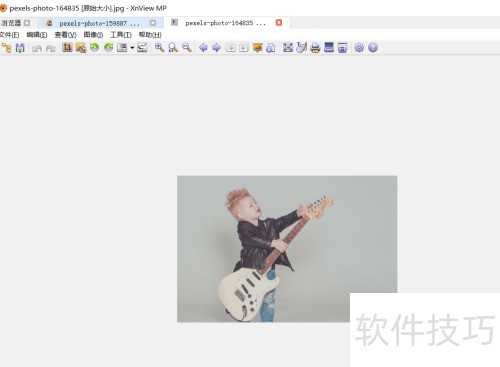Click the Redo toolbar icon
The height and width of the screenshot is (367, 500).
(51, 48)
